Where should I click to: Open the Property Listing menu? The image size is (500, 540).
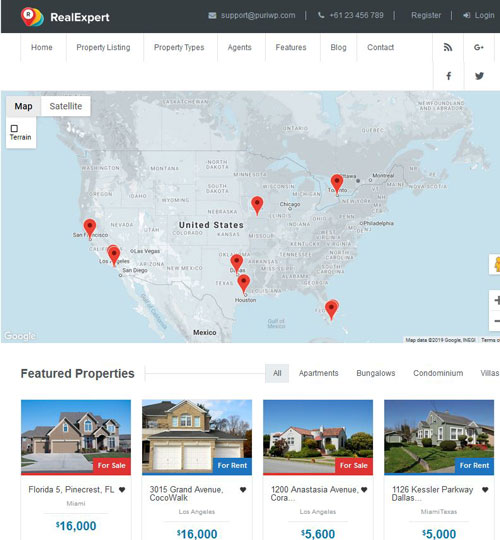pyautogui.click(x=103, y=48)
